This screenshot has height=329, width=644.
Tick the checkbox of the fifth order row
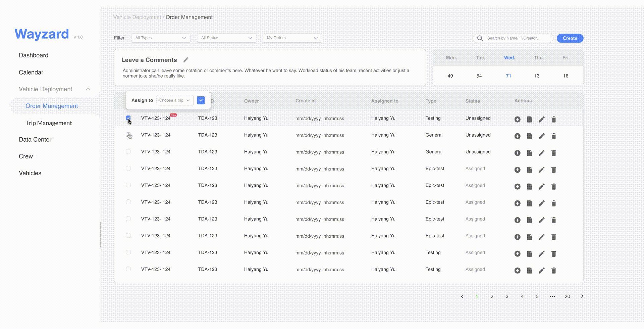[128, 185]
